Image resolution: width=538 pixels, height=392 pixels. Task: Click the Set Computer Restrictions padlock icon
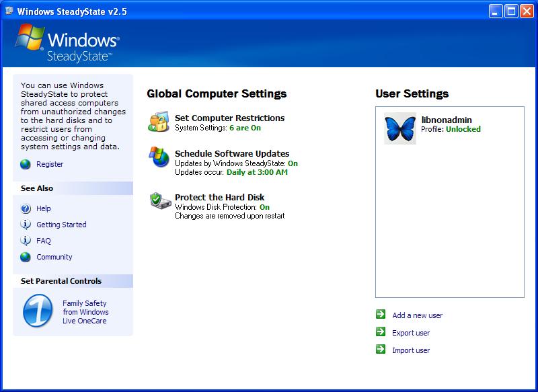(159, 122)
